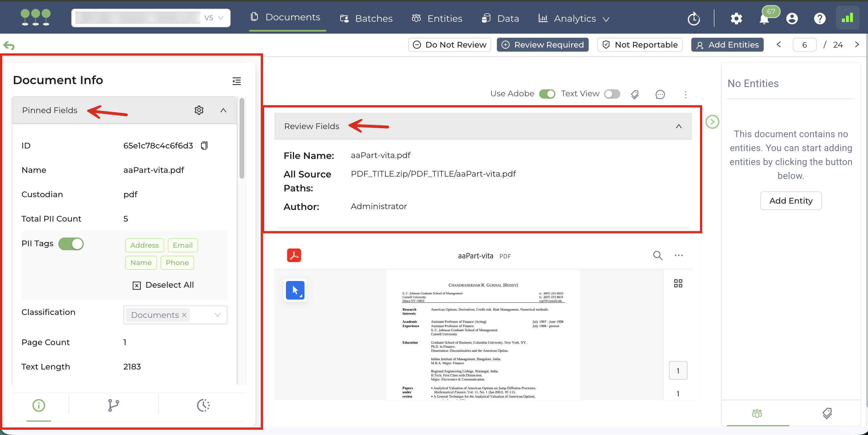Click the document number input field
This screenshot has height=435, width=868.
(x=804, y=45)
